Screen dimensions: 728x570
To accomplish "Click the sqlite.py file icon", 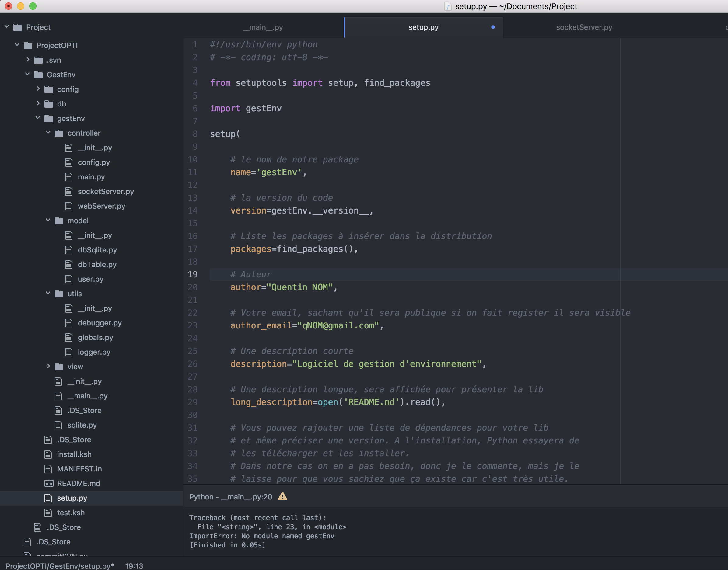I will coord(58,425).
